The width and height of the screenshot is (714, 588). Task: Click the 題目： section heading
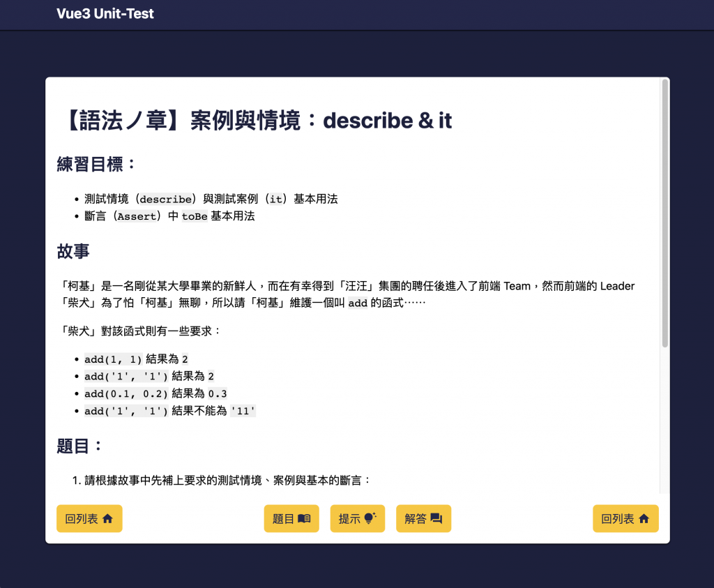[79, 446]
